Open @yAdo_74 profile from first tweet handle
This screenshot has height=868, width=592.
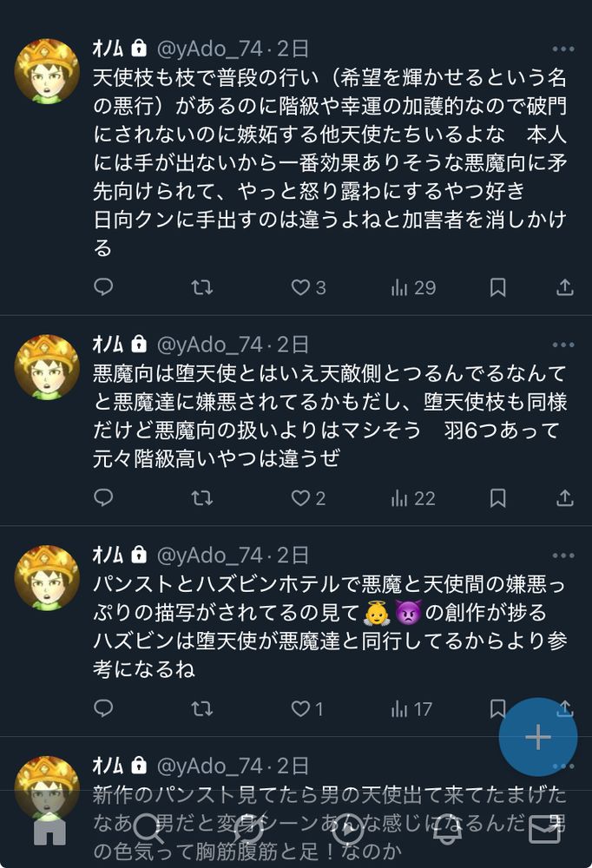209,49
